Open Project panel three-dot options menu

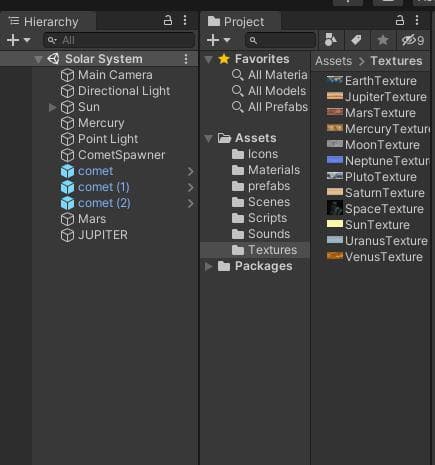[417, 20]
